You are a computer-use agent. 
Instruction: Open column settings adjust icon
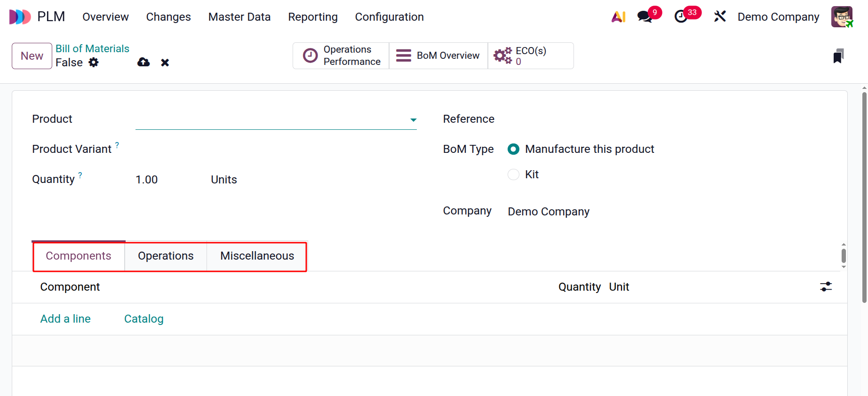(826, 287)
